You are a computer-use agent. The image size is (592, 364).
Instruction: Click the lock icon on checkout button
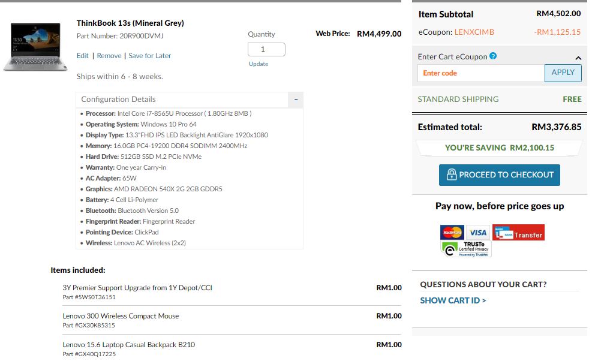(x=450, y=175)
